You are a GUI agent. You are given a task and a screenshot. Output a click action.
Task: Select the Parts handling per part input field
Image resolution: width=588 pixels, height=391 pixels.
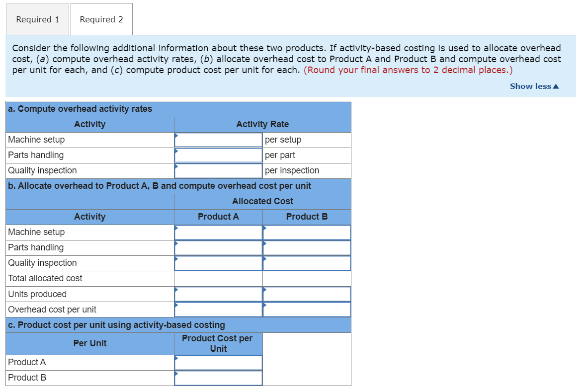(x=218, y=155)
